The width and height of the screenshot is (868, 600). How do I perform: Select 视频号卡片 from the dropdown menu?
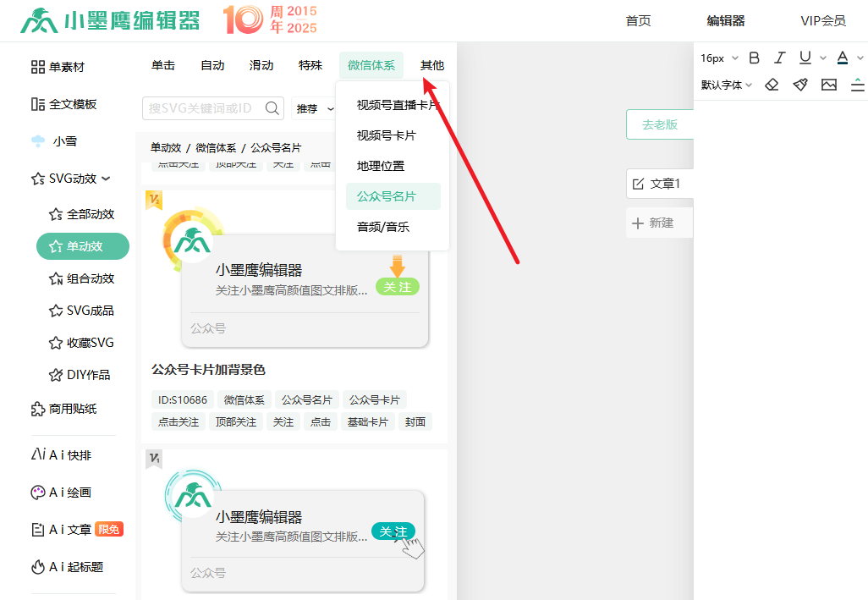(x=386, y=135)
